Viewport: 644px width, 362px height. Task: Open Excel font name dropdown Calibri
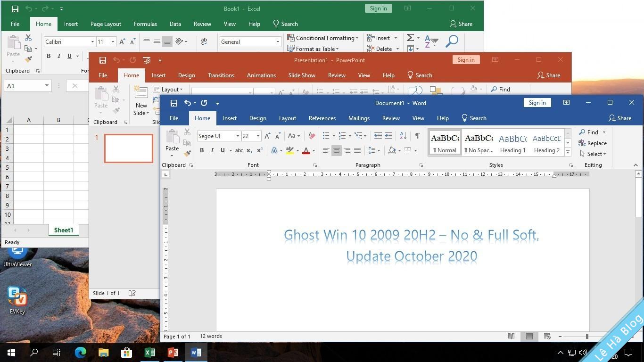coord(92,42)
